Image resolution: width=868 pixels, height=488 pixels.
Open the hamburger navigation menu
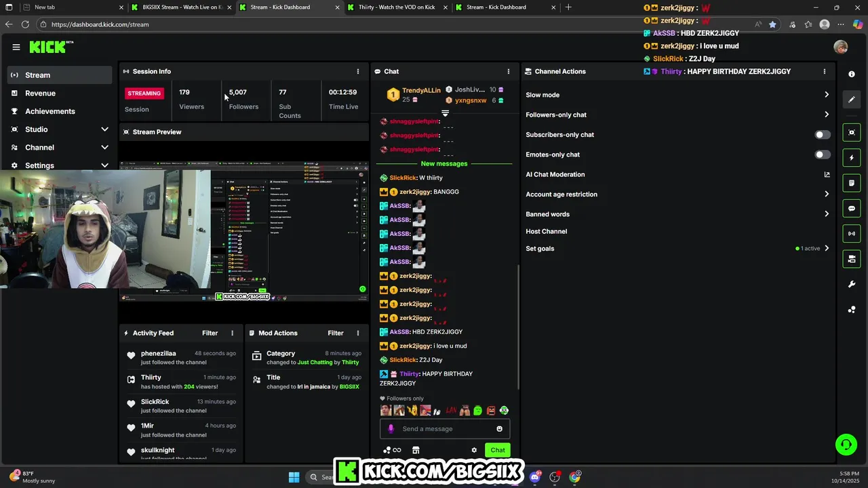(x=16, y=47)
